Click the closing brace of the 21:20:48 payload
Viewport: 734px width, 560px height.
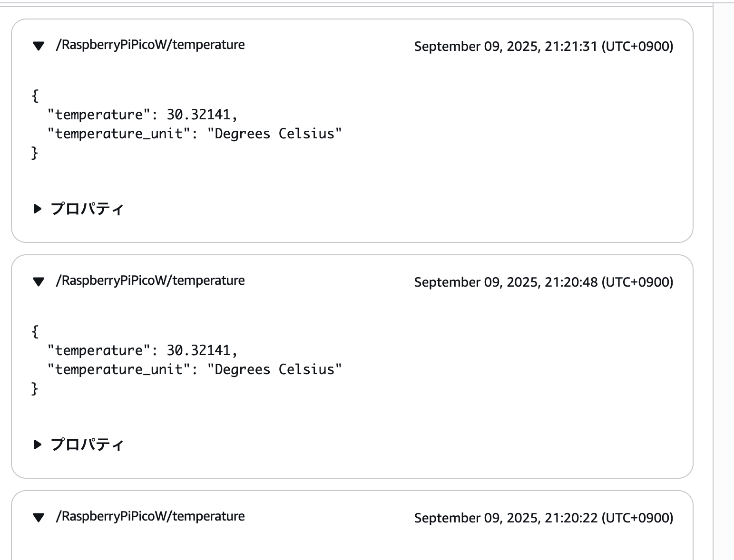click(35, 389)
